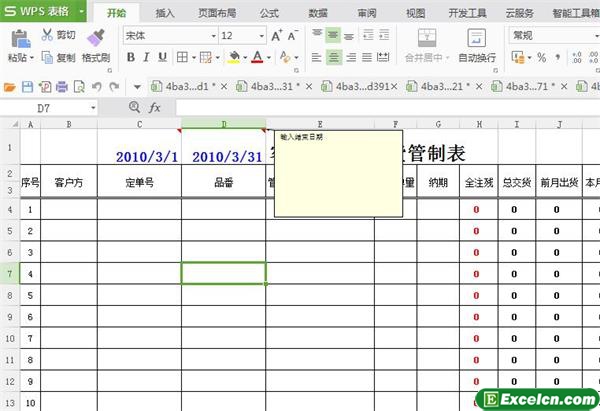The height and width of the screenshot is (411, 600).
Task: Click the save diskette icon
Action: pos(27,87)
